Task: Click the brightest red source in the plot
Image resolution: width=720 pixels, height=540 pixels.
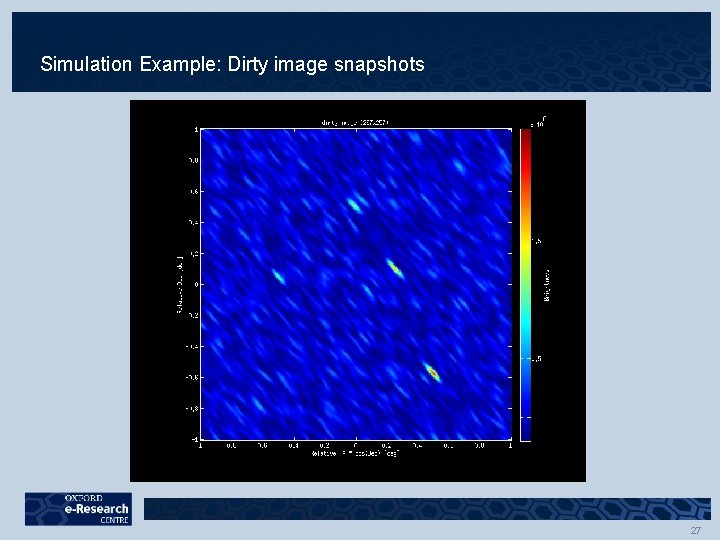Action: click(x=433, y=373)
